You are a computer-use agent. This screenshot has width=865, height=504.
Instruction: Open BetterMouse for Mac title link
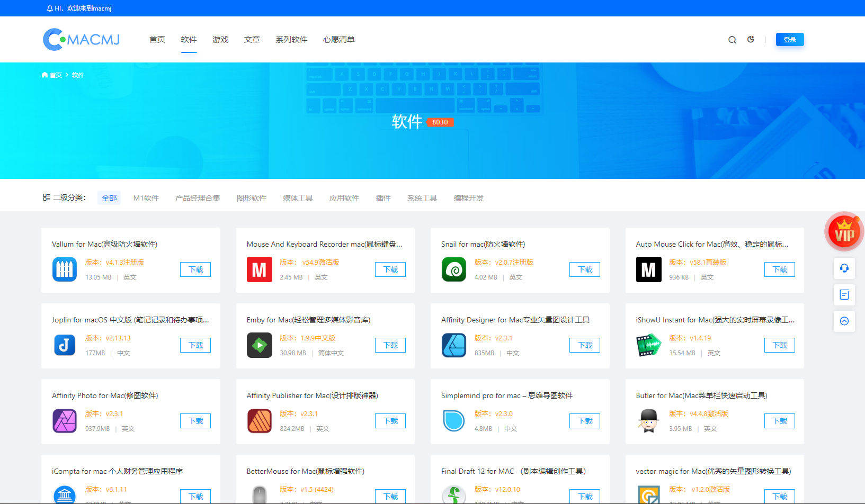[x=306, y=471]
